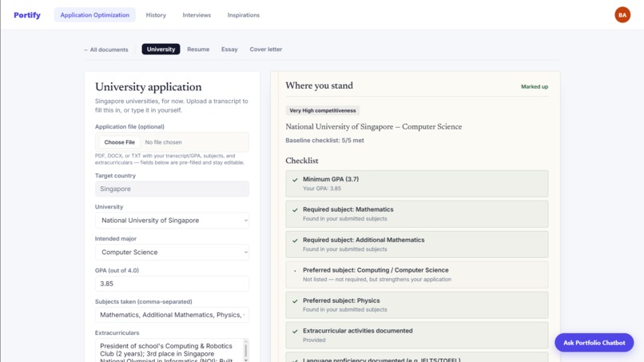The image size is (644, 362).
Task: Click the Marked up label
Action: click(x=535, y=86)
